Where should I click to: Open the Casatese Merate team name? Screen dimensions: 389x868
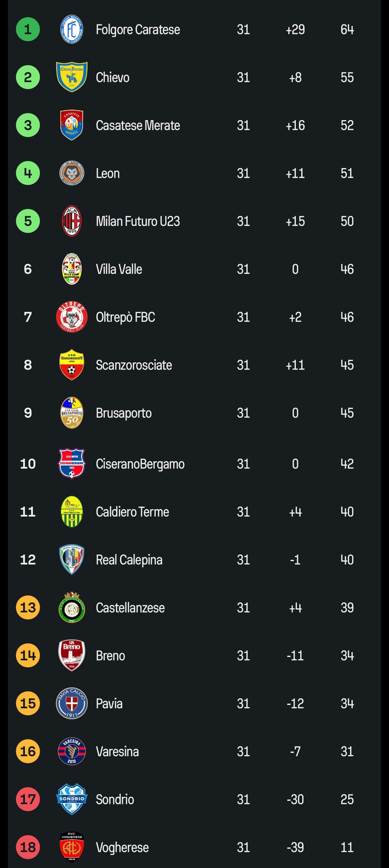[138, 126]
